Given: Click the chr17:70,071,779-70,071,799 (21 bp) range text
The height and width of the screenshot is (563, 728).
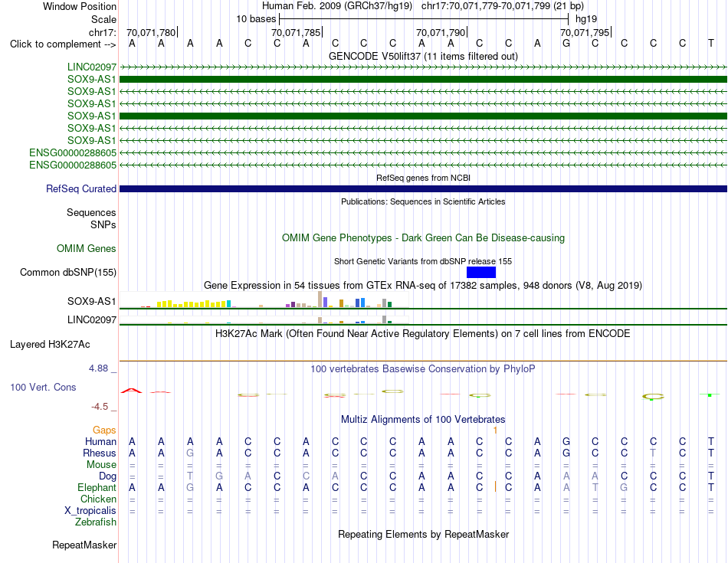Looking at the screenshot, I should pyautogui.click(x=503, y=6).
